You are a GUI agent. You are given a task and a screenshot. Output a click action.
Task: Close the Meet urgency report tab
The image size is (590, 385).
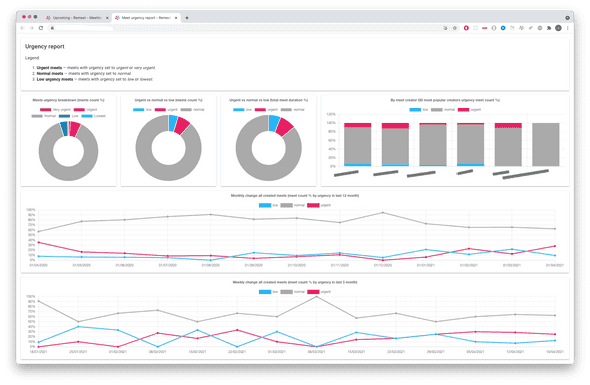click(176, 18)
